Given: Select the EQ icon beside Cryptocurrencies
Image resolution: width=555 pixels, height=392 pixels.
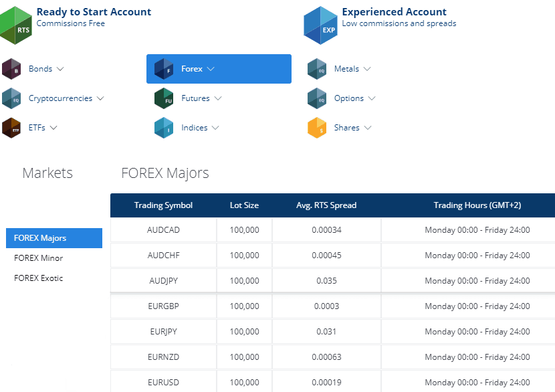Looking at the screenshot, I should [x=11, y=98].
